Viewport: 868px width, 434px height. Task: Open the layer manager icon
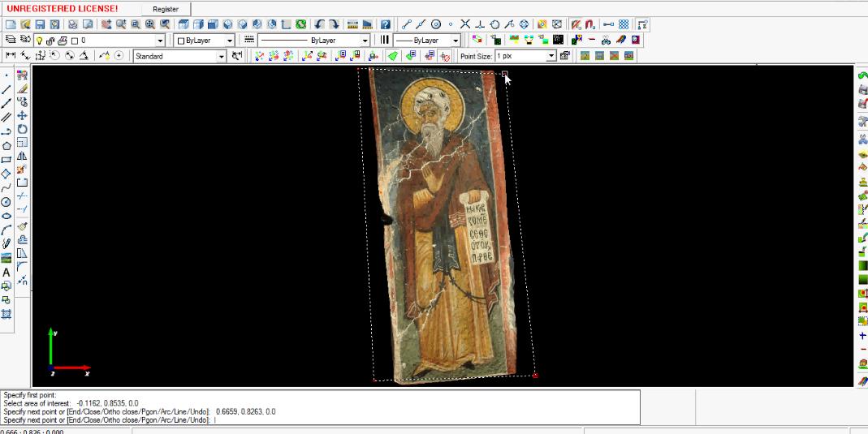coord(11,40)
